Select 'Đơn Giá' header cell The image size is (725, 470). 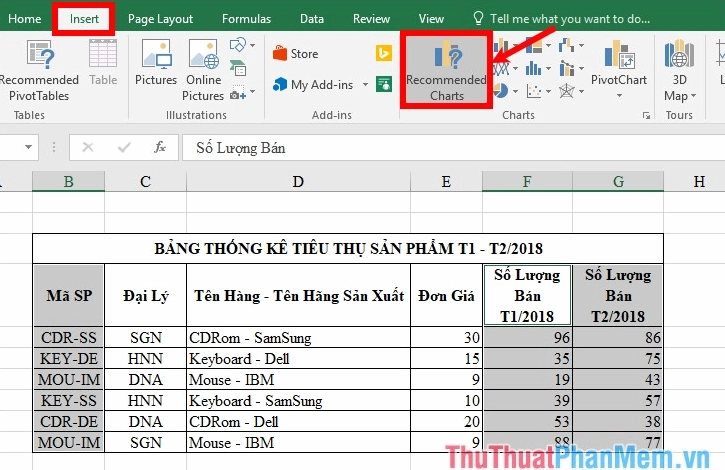446,295
